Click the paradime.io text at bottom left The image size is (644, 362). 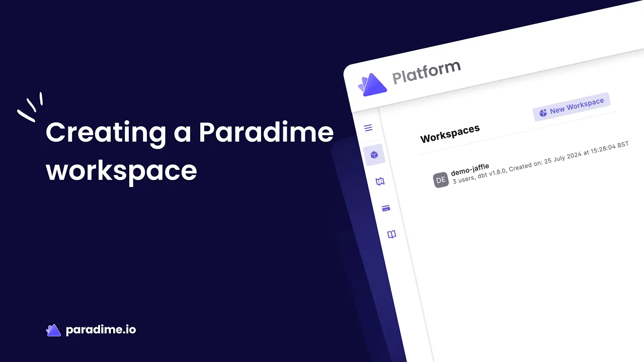click(101, 330)
